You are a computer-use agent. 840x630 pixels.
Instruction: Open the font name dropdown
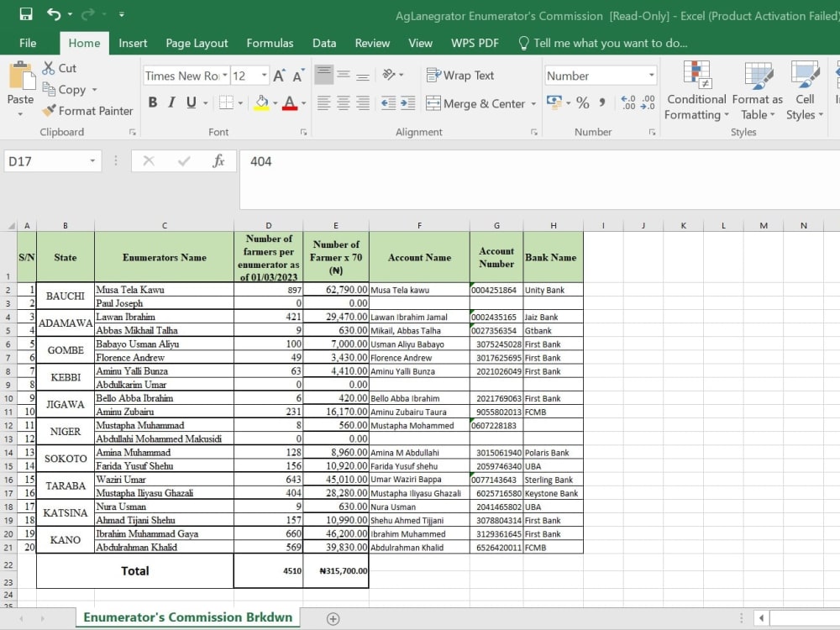(x=225, y=76)
